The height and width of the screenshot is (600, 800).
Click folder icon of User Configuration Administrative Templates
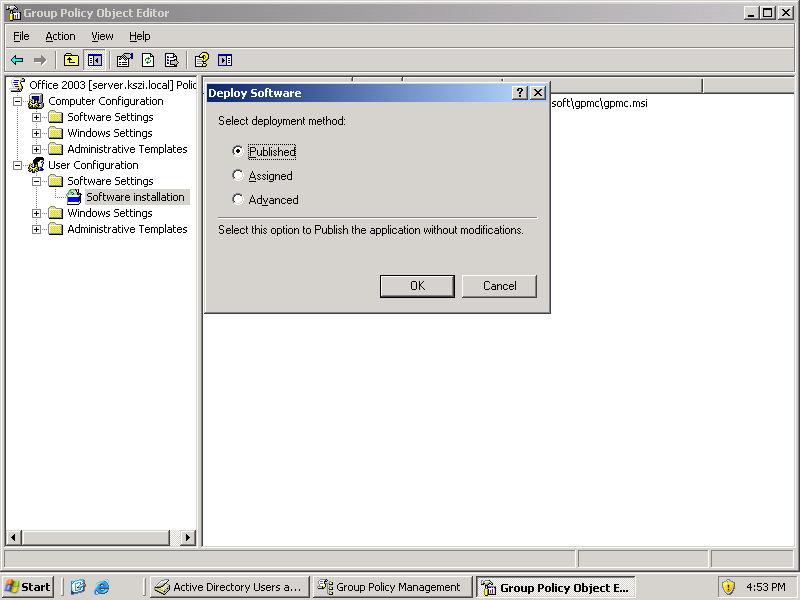click(55, 229)
